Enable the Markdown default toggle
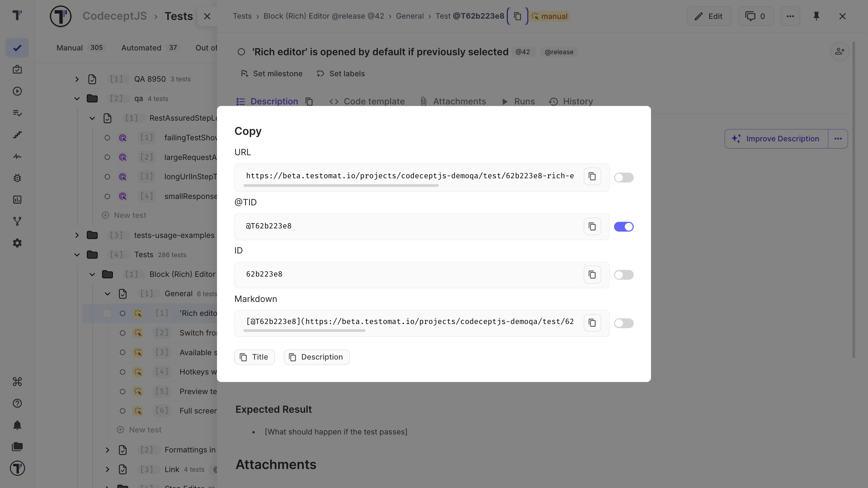This screenshot has width=868, height=488. click(624, 323)
